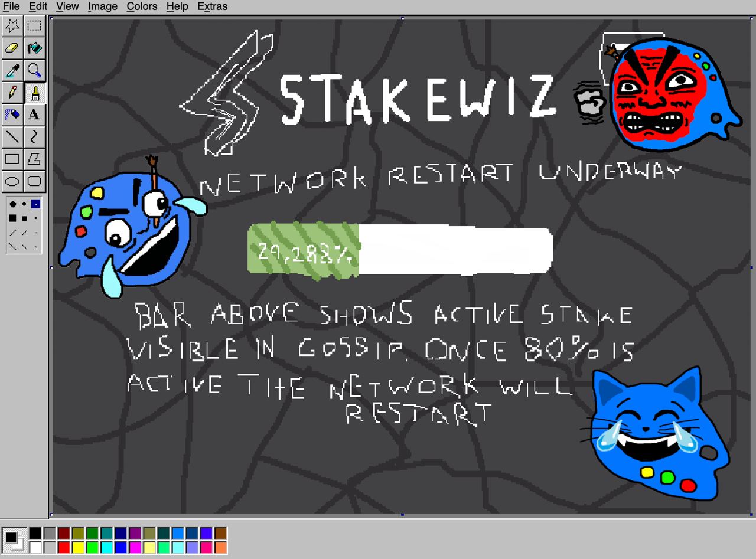Pick the magenta palette swatch
756x559 pixels.
(x=135, y=548)
